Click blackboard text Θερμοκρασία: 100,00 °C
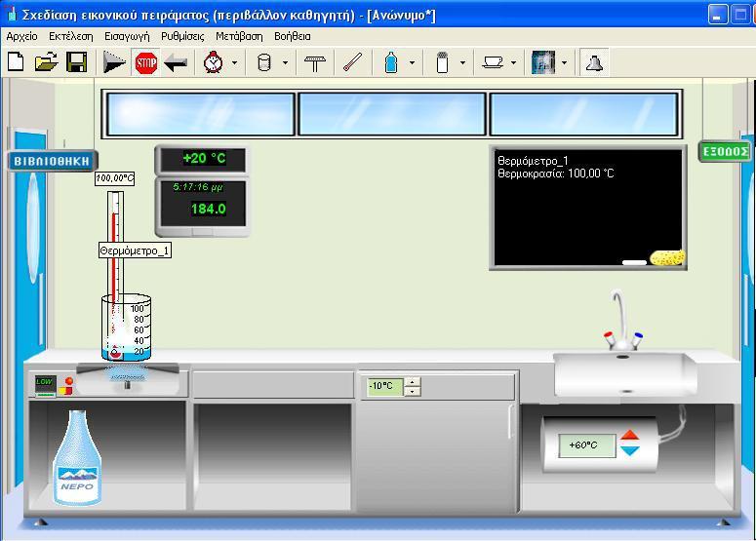 (556, 174)
